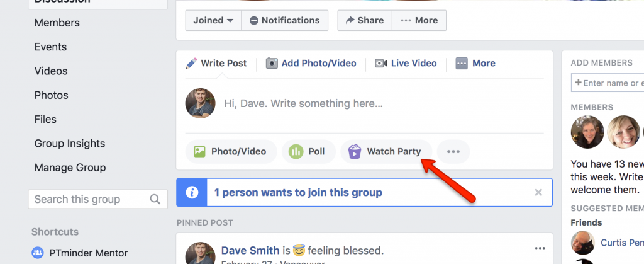Go to Group Insights in sidebar
The image size is (644, 264).
[x=70, y=144]
